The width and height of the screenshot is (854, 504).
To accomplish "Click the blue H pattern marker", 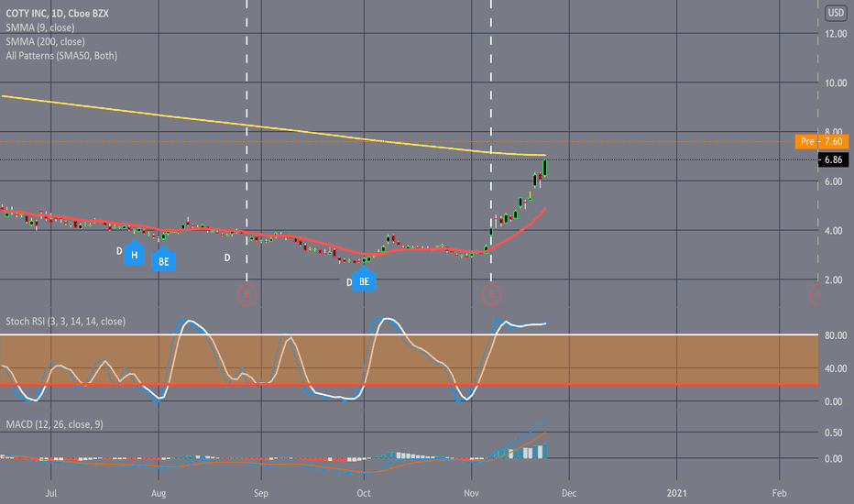I will 134,254.
